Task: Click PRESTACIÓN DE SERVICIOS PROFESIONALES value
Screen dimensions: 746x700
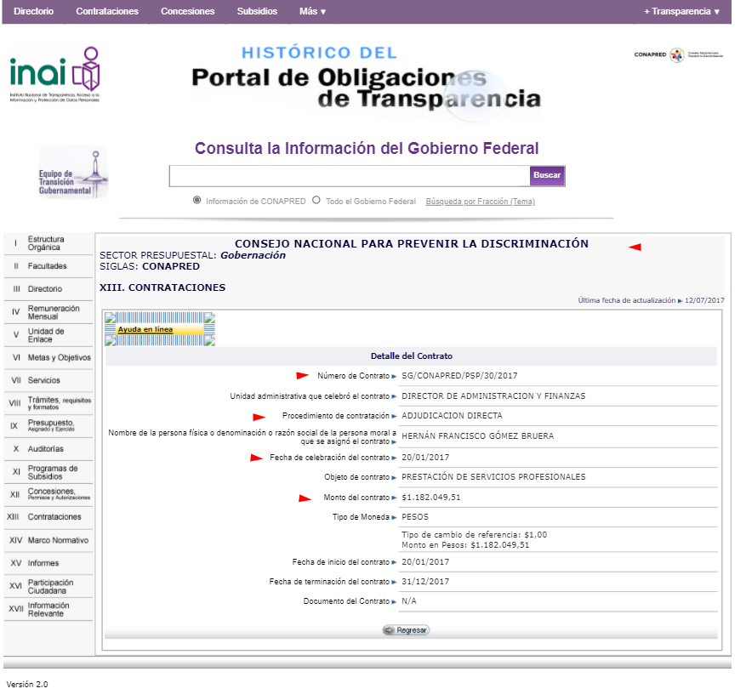Action: click(x=493, y=477)
